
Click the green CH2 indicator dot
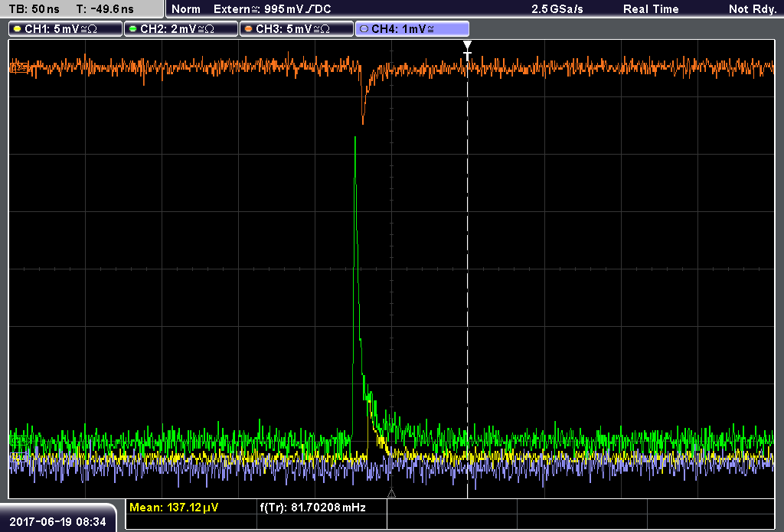(132, 29)
